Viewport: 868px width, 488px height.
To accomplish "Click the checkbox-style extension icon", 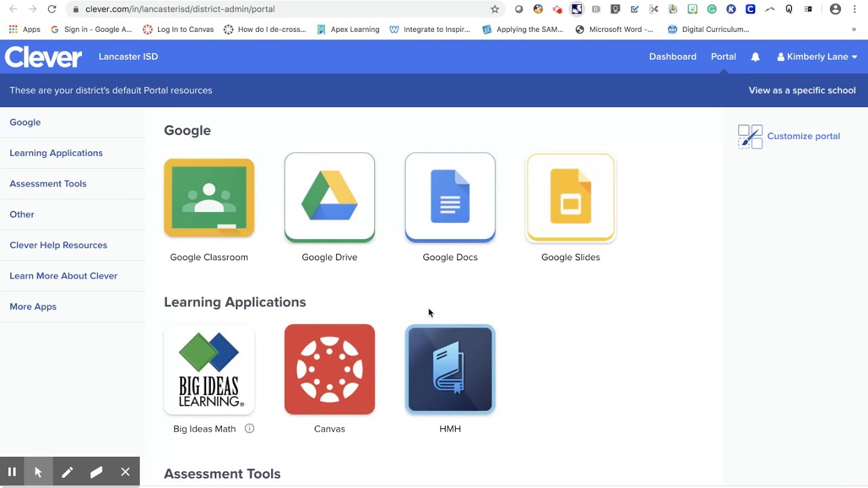I will 635,9.
